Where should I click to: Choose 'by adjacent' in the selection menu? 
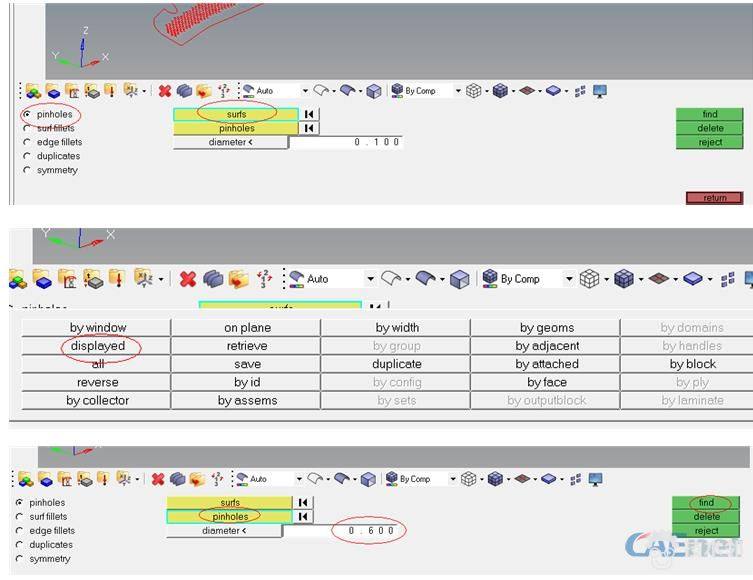point(547,346)
